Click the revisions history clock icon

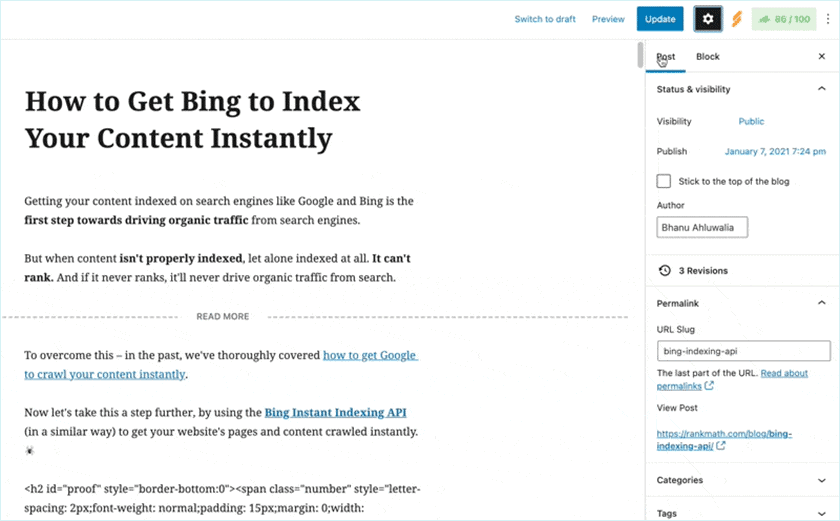pos(664,271)
